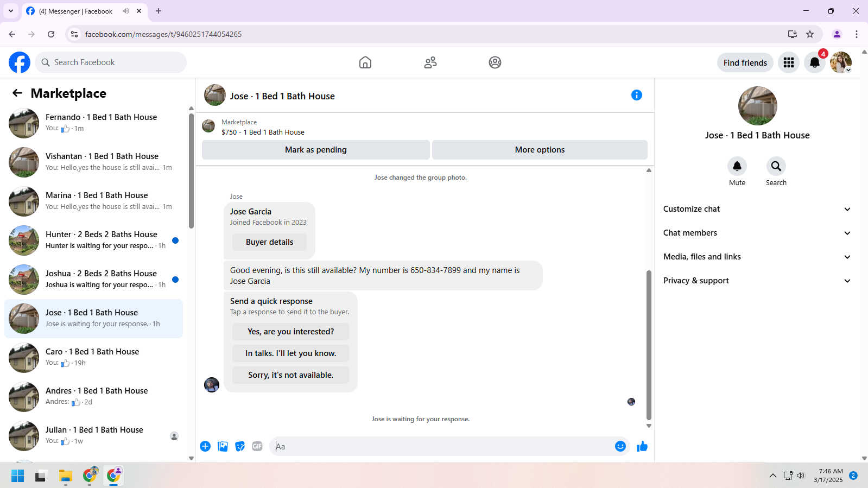The height and width of the screenshot is (488, 868).
Task: View site information icon in address bar
Action: point(74,34)
